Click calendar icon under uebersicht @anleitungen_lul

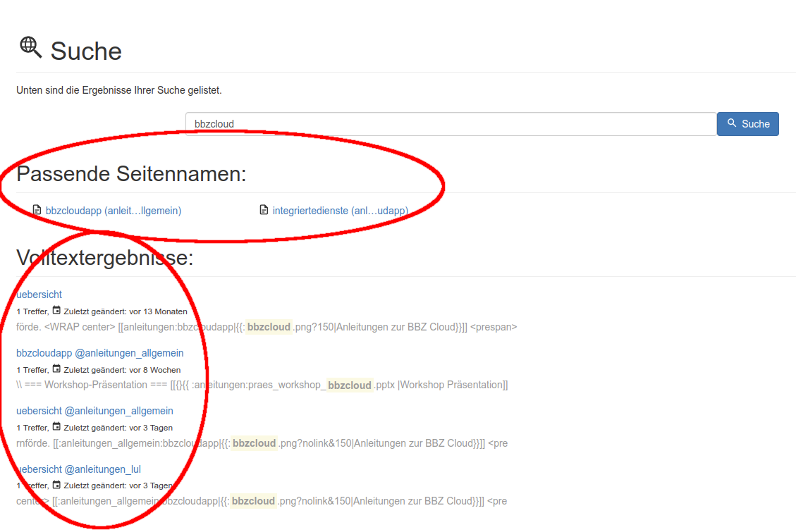tap(56, 485)
